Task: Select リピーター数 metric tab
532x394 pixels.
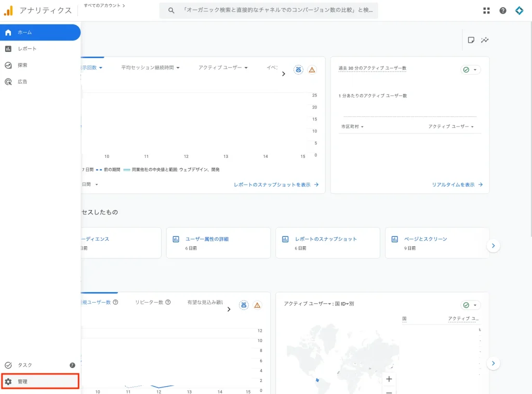Action: point(149,302)
